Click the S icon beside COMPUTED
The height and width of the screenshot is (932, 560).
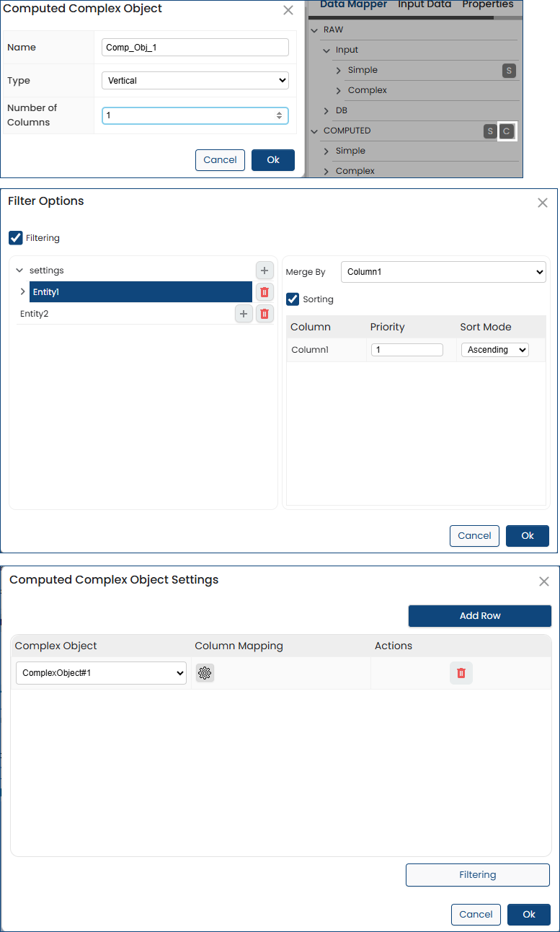[x=490, y=131]
